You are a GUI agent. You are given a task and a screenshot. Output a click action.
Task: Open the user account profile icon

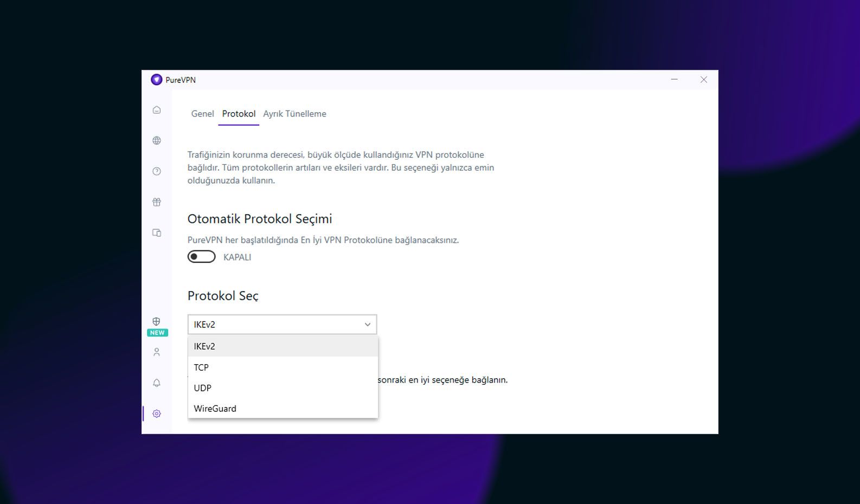157,352
